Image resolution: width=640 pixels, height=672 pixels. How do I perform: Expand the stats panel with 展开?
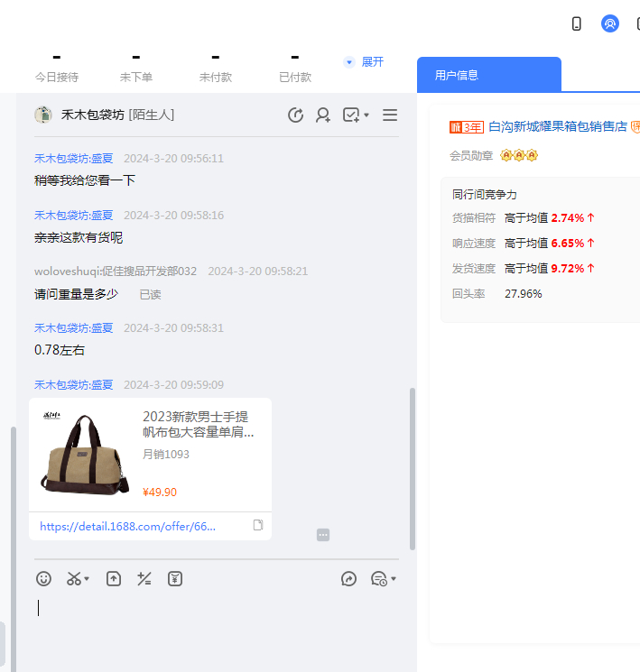pos(364,62)
